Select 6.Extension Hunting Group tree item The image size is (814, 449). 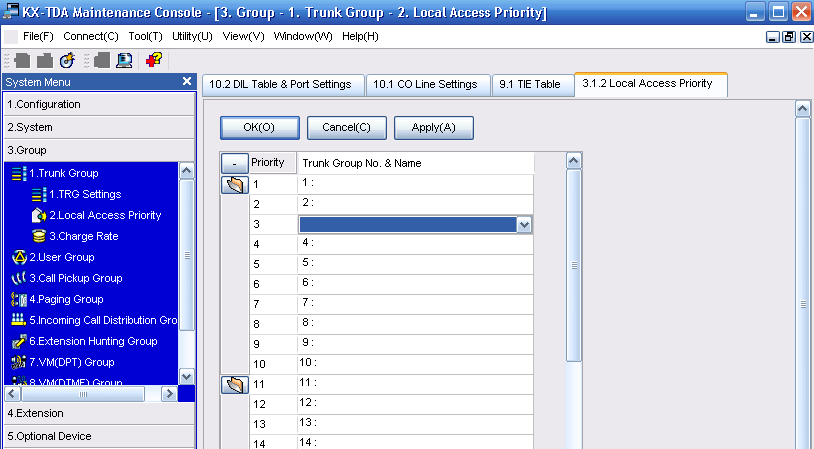[93, 342]
